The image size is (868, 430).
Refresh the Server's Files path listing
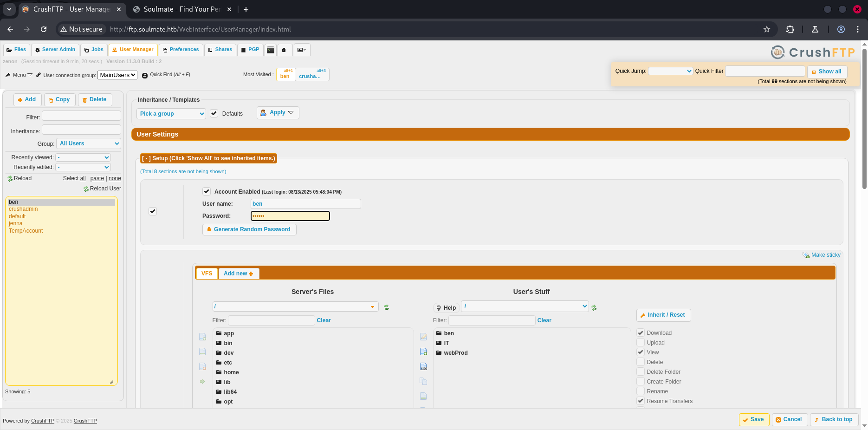point(386,307)
